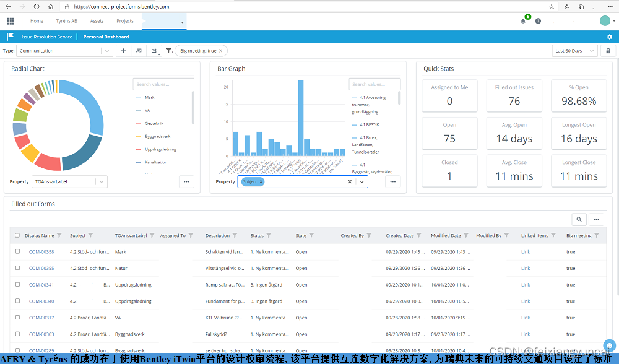Check the box for row COM-00358
Screen dimensions: 619x364
click(17, 252)
